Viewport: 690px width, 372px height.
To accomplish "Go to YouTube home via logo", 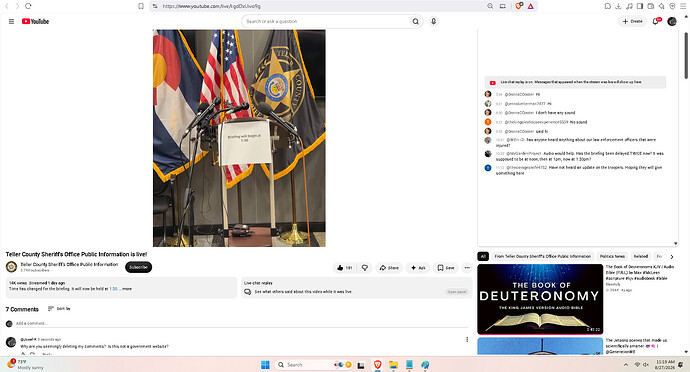I will pos(35,21).
